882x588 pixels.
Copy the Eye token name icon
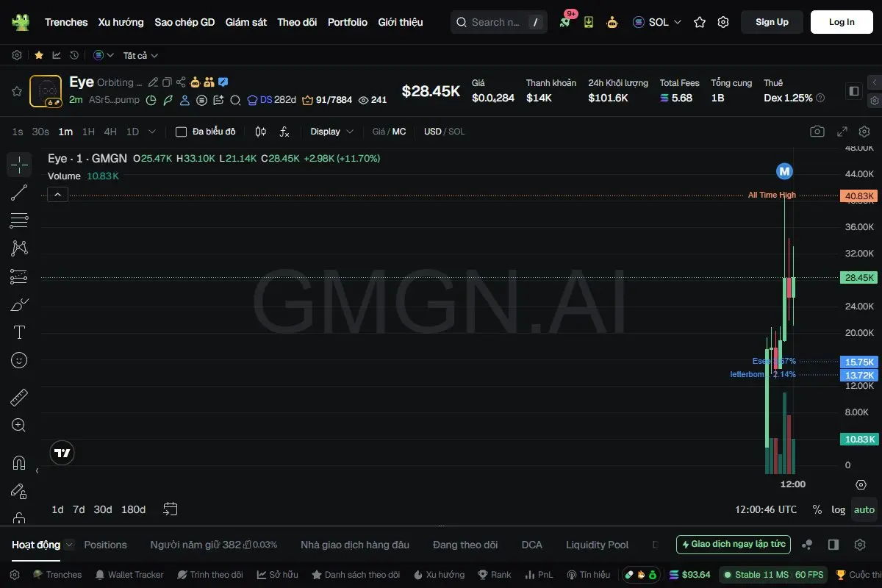click(x=167, y=82)
